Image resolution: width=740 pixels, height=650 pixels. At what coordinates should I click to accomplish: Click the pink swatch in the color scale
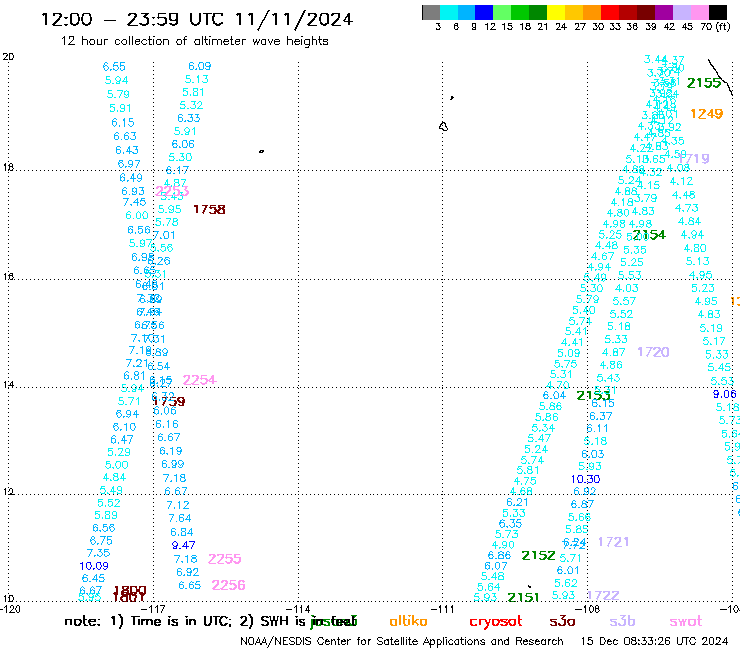pyautogui.click(x=699, y=12)
